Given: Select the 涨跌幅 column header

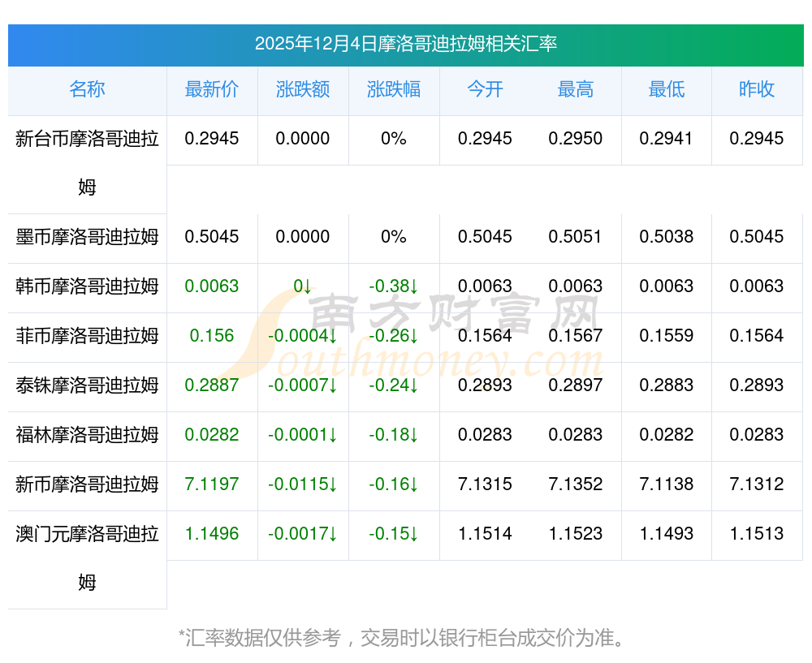Looking at the screenshot, I should click(x=394, y=89).
